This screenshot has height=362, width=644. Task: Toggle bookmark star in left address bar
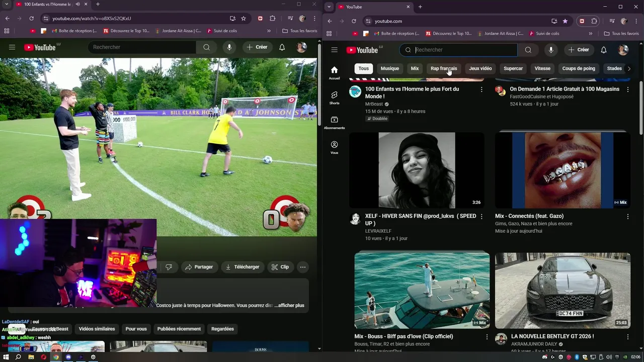coord(244,18)
